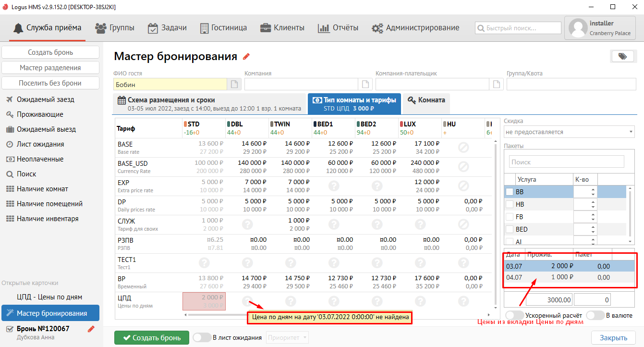Screen dimensions: 644x347
Task: Click the ФИО гостя field containing Бобин
Action: 170,85
